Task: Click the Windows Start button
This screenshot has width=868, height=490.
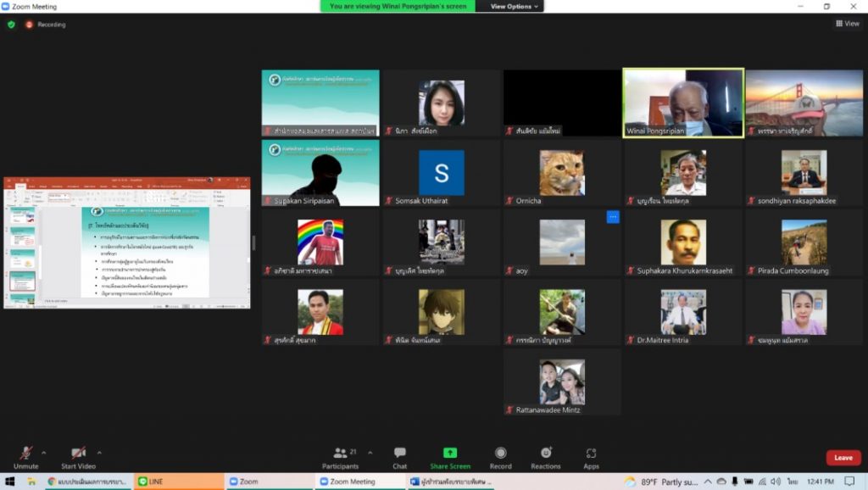Action: pos(10,482)
